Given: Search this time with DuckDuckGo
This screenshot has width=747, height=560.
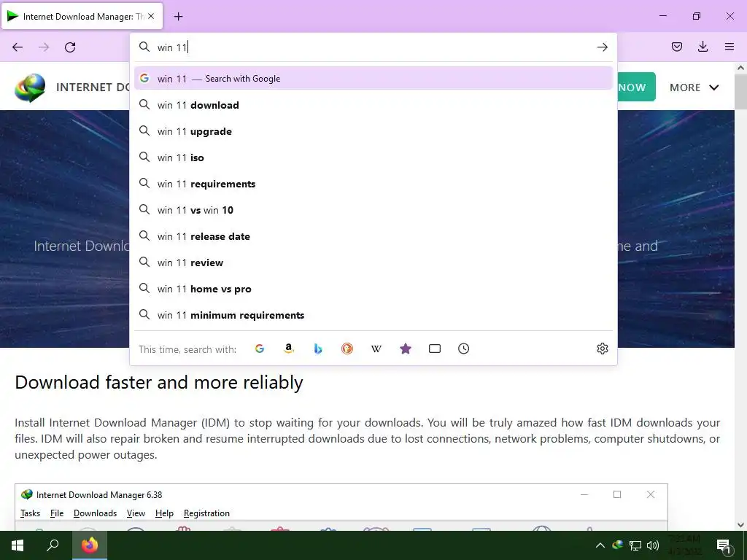Looking at the screenshot, I should click(347, 349).
